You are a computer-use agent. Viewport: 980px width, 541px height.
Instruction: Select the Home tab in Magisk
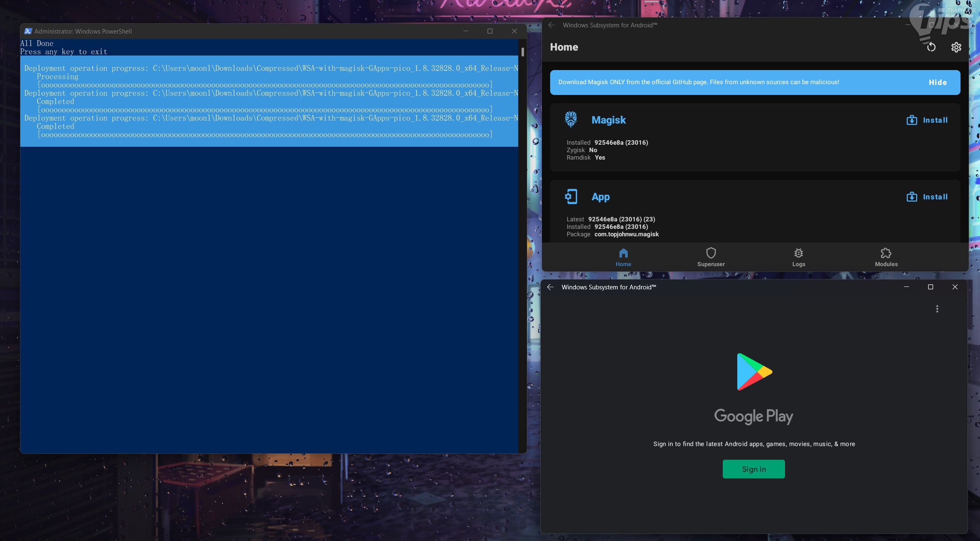pos(623,257)
